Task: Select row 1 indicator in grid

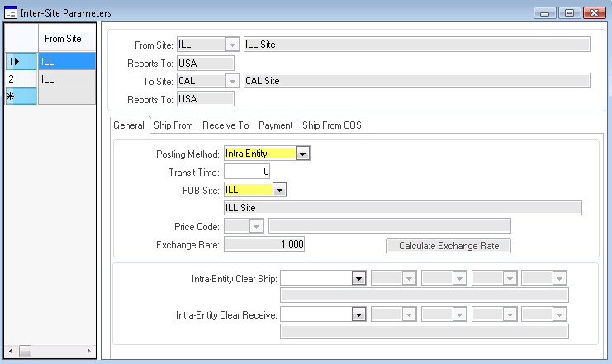Action: pyautogui.click(x=20, y=61)
